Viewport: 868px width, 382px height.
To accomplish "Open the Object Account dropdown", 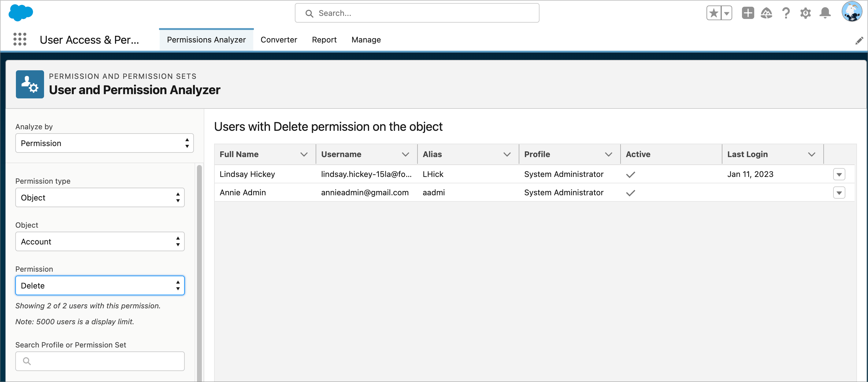I will [x=100, y=241].
